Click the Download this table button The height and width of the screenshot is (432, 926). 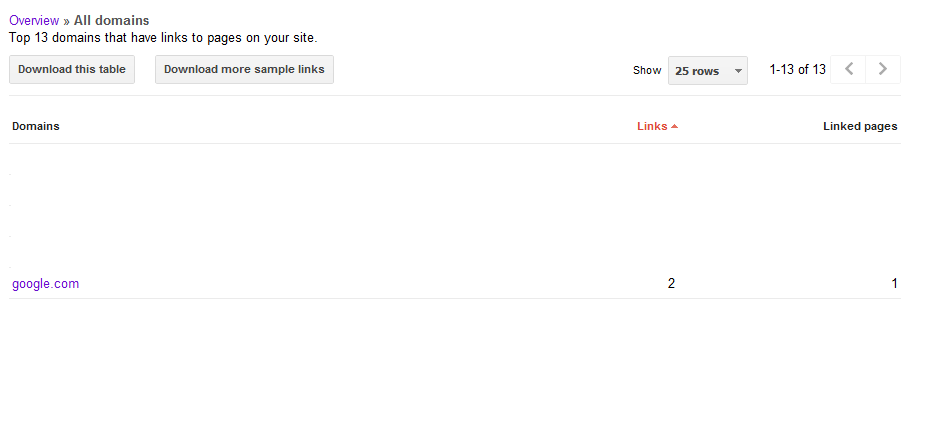(x=72, y=69)
